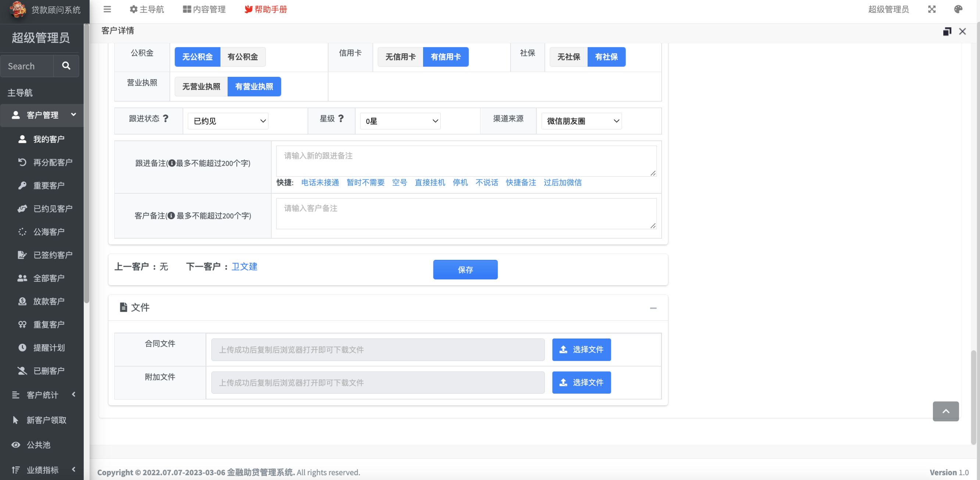
Task: Select the 有公积金 option
Action: (x=243, y=57)
